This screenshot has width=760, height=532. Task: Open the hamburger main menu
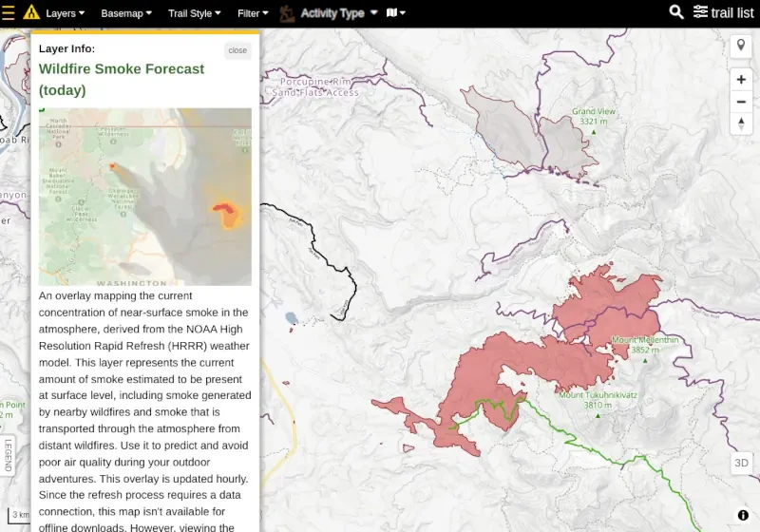[x=9, y=12]
